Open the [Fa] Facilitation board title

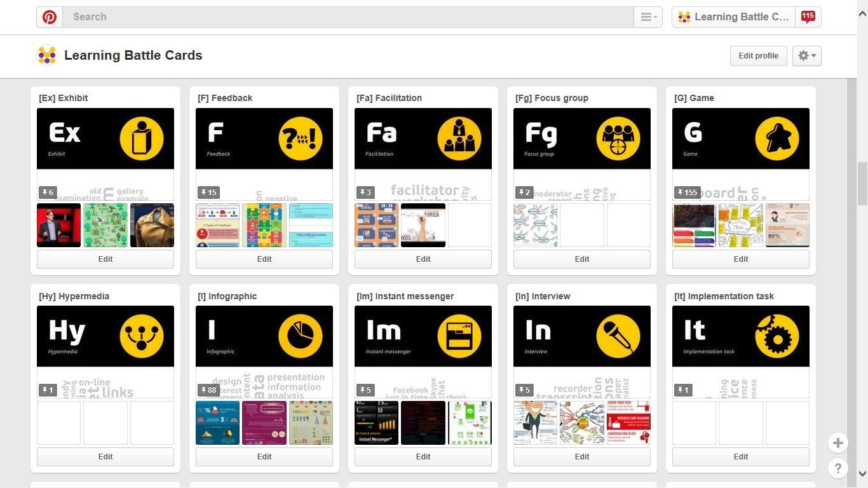(389, 98)
